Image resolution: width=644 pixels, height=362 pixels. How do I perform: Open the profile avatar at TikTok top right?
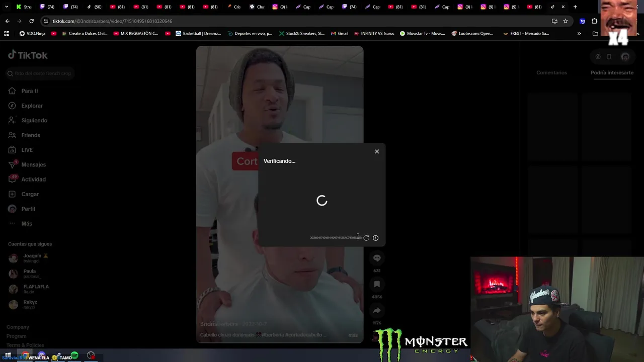625,57
